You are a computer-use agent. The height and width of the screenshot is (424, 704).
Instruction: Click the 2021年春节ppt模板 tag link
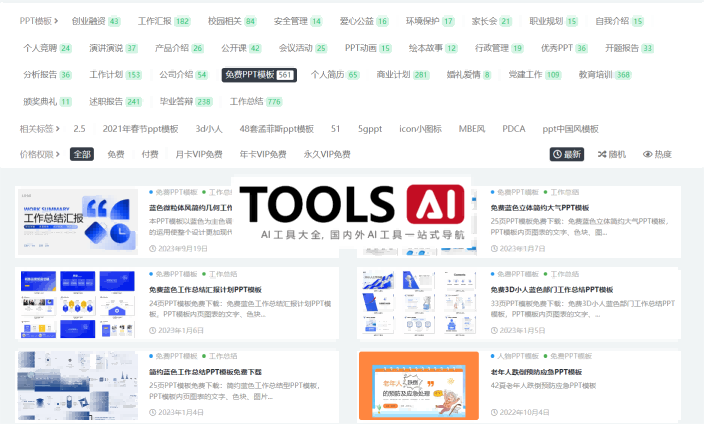(140, 128)
